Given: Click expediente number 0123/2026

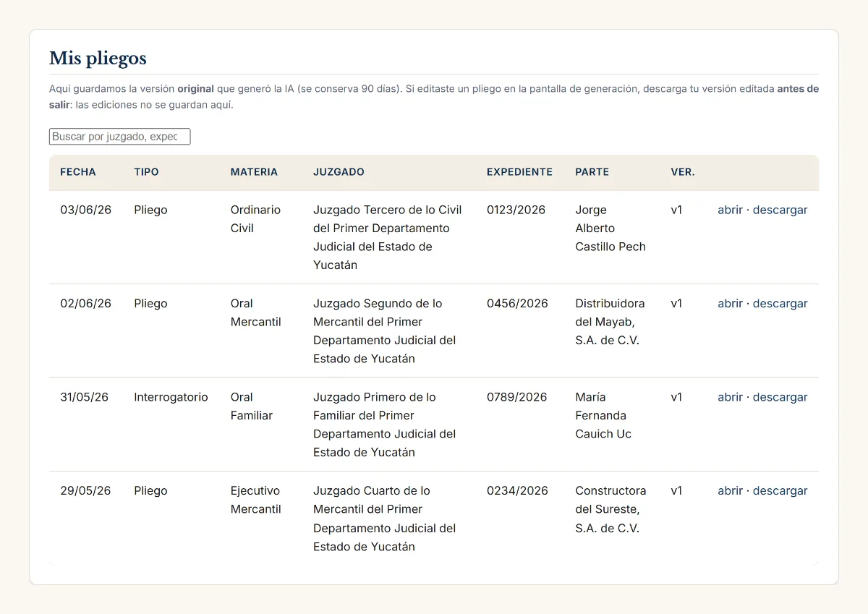Looking at the screenshot, I should click(x=516, y=210).
